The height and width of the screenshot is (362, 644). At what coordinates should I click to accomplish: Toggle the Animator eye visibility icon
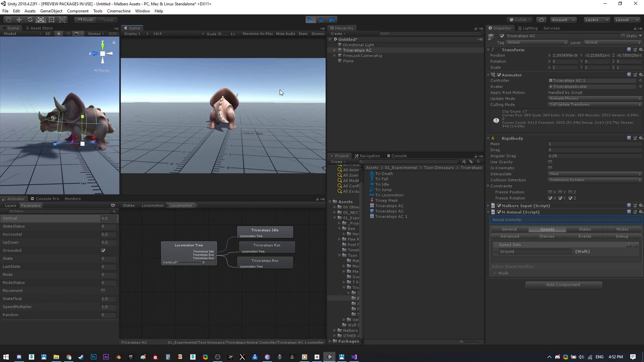click(x=113, y=205)
